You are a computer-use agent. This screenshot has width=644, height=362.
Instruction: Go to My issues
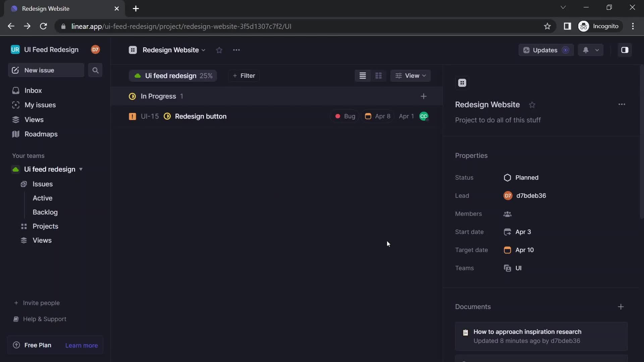(40, 105)
